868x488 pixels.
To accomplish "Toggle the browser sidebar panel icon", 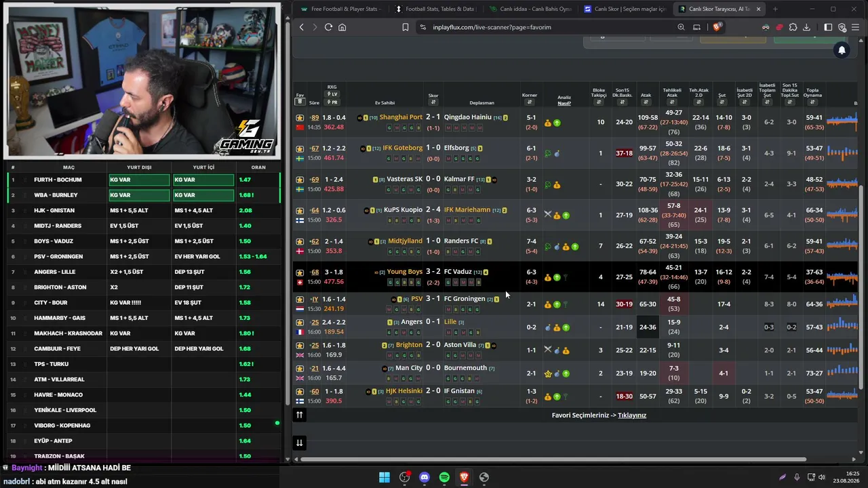I will coord(828,27).
